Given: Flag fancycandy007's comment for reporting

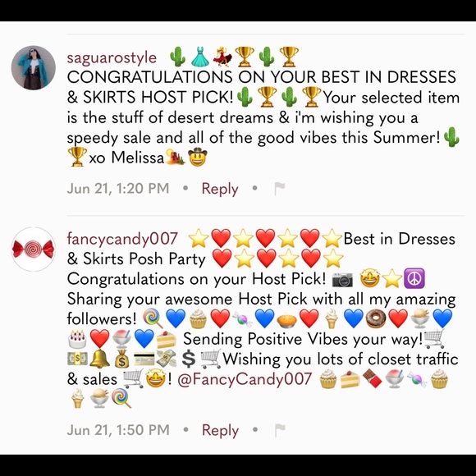Looking at the screenshot, I should point(280,430).
